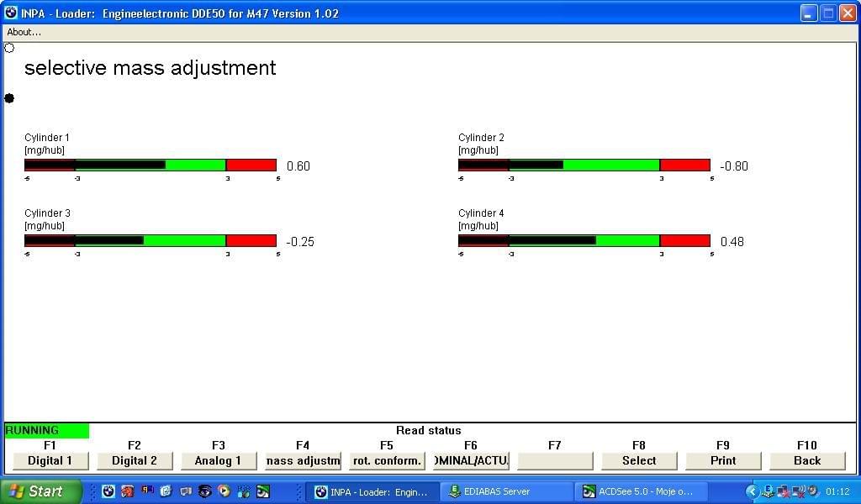The width and height of the screenshot is (861, 504).
Task: Click the round gray tray icon beside the clock
Action: point(813,491)
